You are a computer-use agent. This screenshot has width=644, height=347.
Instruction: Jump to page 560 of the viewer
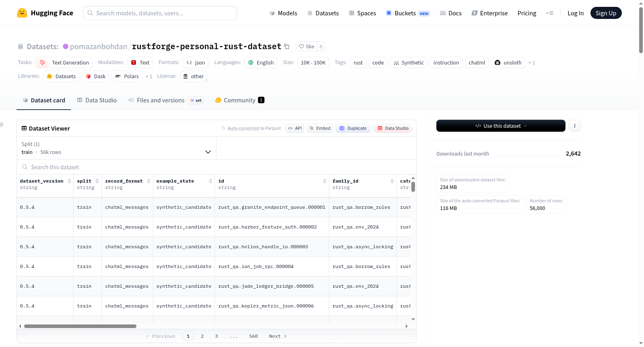pyautogui.click(x=253, y=336)
